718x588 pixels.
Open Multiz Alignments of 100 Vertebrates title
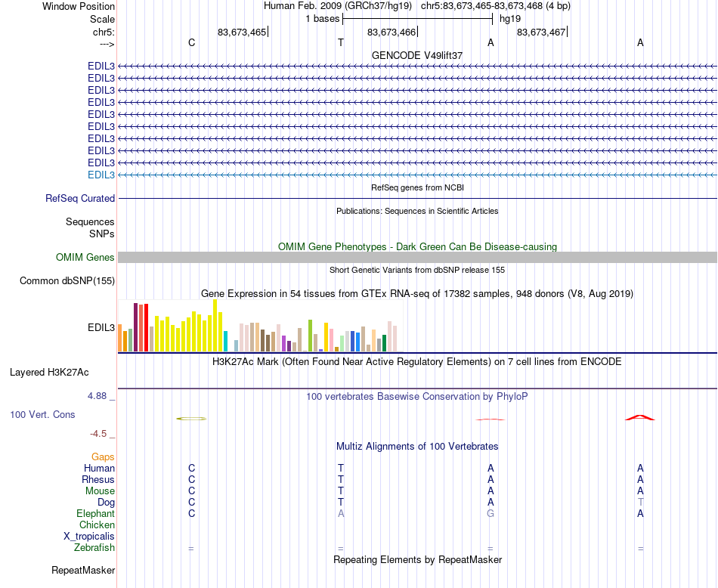point(417,447)
